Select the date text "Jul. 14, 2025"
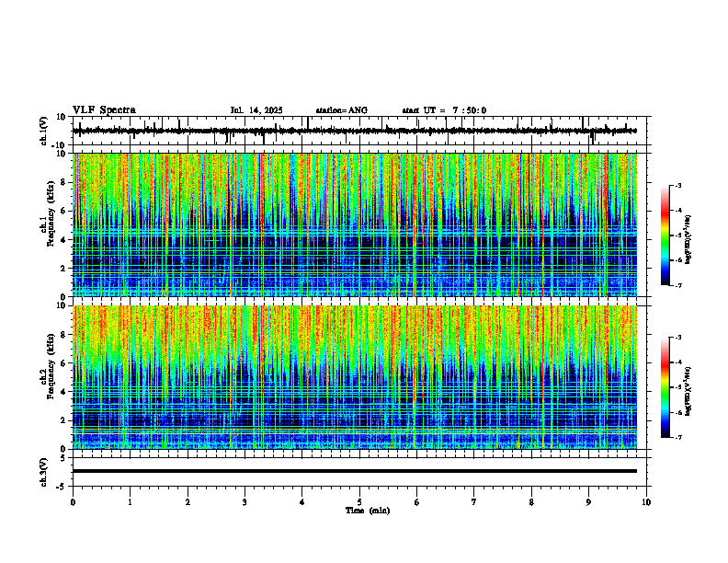This screenshot has height=563, width=728. [256, 110]
